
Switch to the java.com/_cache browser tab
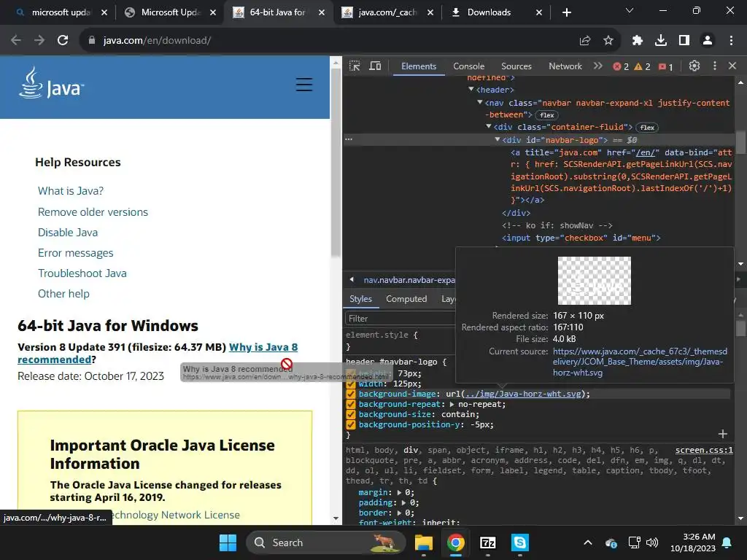tap(387, 12)
